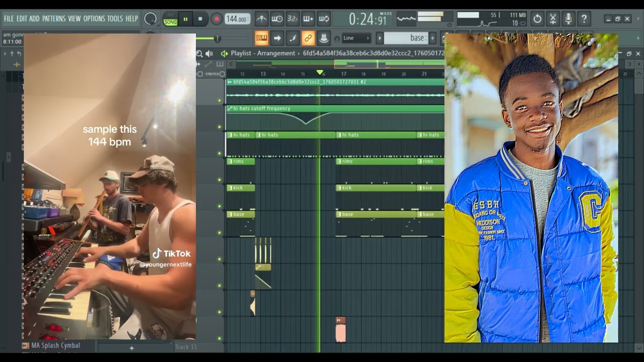Click the one-click audio recording microphone icon
The image size is (644, 362).
[x=569, y=19]
